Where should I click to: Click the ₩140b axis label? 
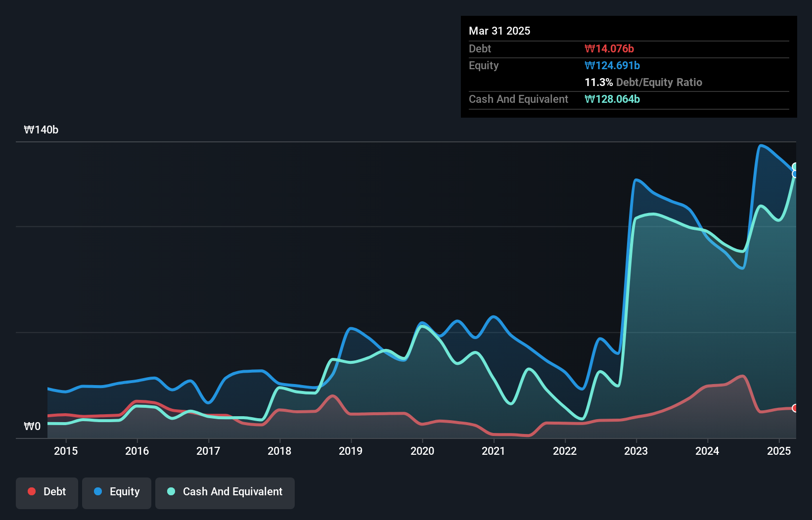[x=42, y=130]
